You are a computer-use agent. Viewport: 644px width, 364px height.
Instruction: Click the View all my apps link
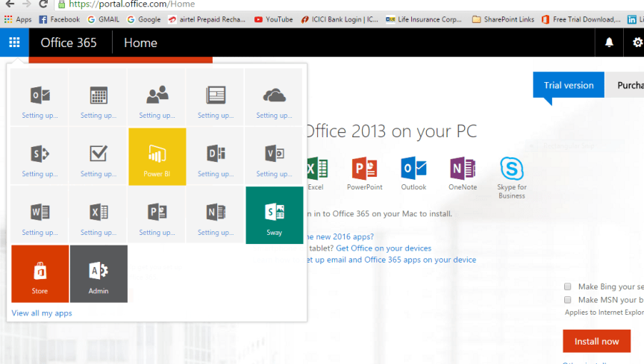coord(42,313)
